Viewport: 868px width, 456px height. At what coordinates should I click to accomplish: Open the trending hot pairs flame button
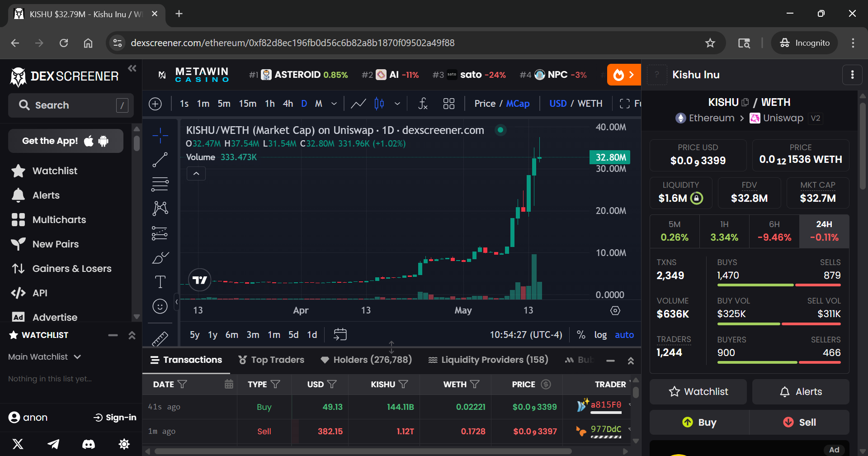pos(624,75)
